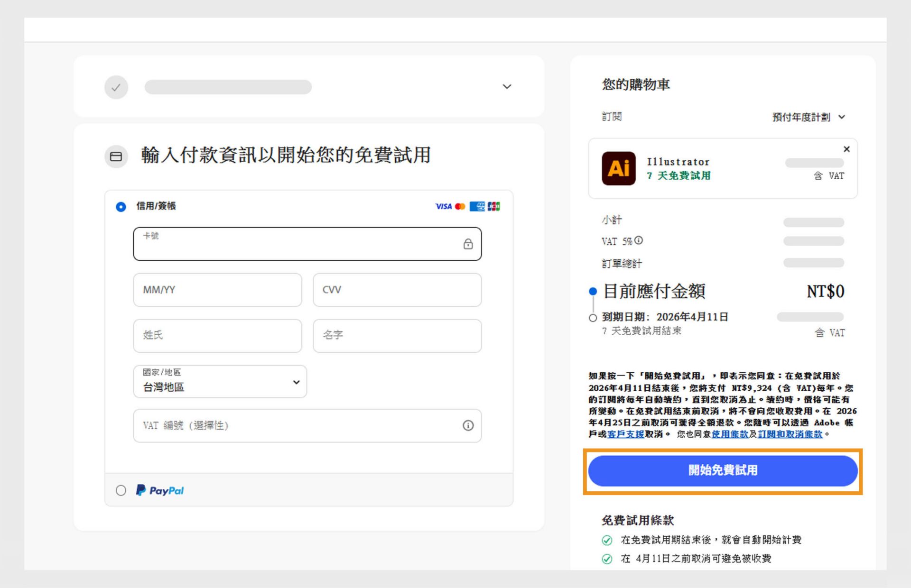Click the info icon in VAT 編號 field
Image resolution: width=911 pixels, height=588 pixels.
[469, 426]
